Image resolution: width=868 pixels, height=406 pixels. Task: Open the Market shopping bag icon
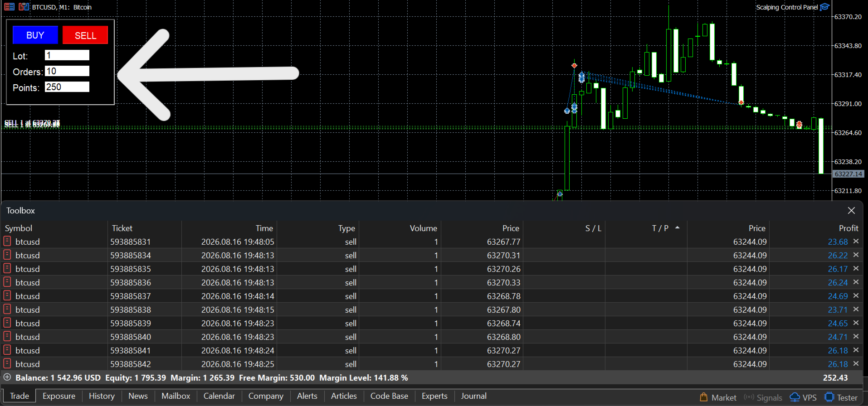tap(704, 397)
